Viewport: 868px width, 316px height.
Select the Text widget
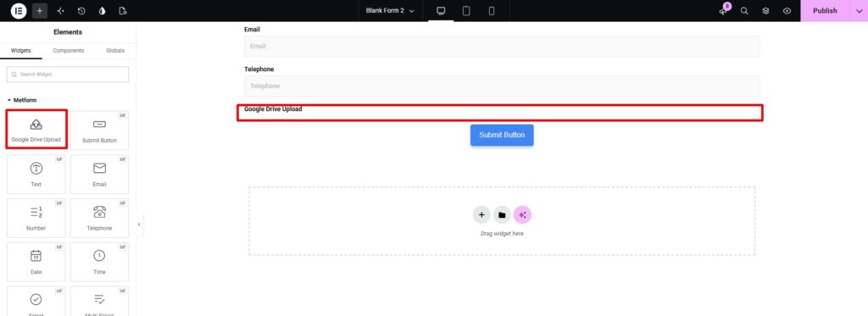point(36,174)
